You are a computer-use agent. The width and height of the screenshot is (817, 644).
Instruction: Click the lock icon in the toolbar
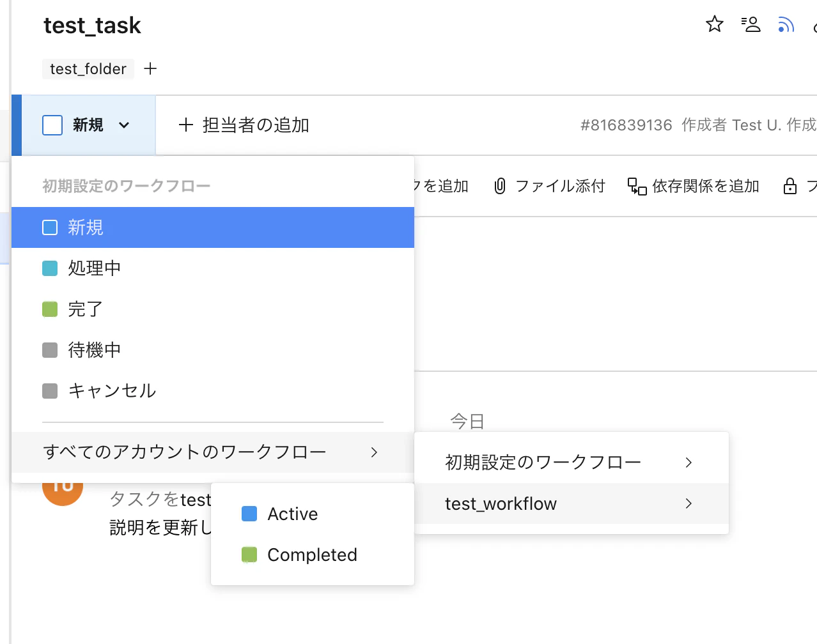[x=790, y=186]
